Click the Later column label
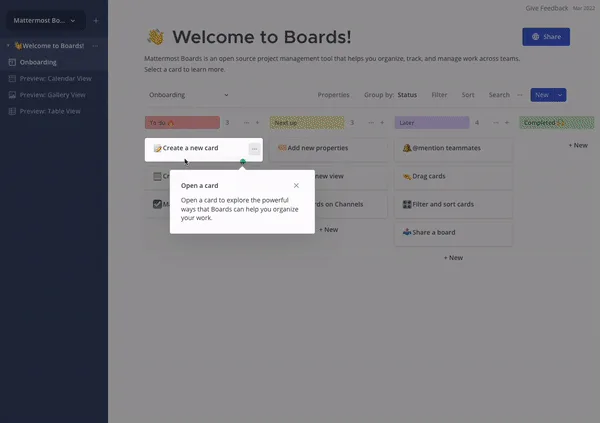This screenshot has height=423, width=600. tap(432, 122)
